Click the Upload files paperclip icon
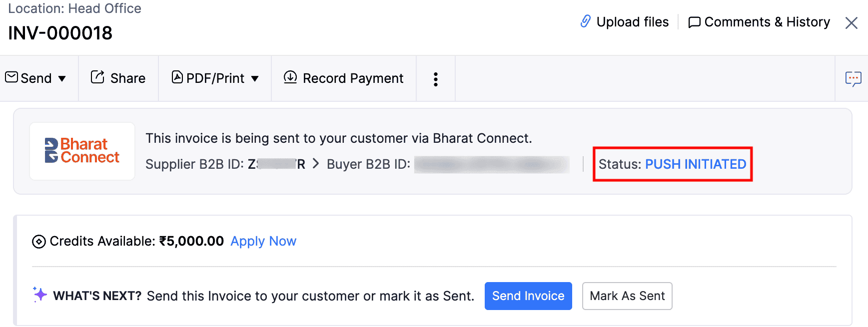This screenshot has height=327, width=868. 586,21
